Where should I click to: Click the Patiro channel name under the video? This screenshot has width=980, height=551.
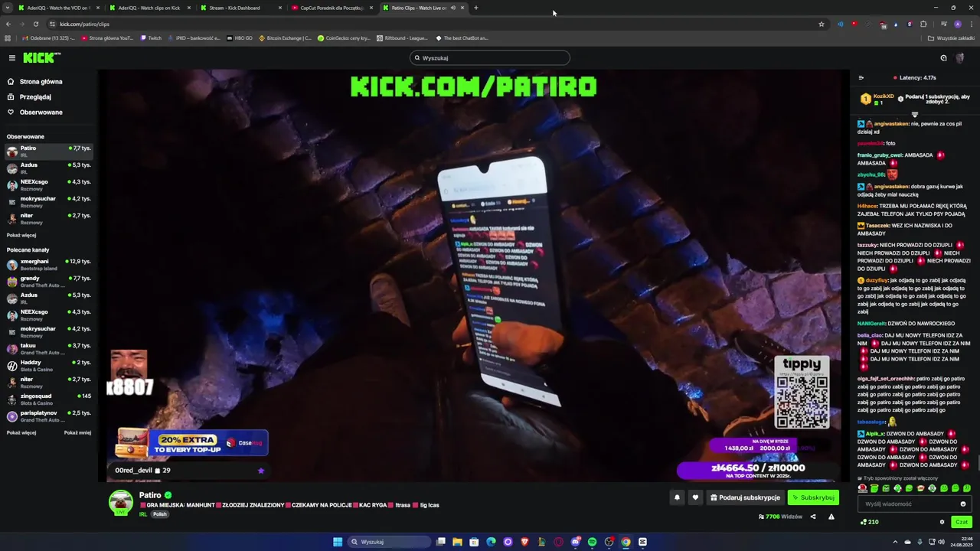(150, 495)
